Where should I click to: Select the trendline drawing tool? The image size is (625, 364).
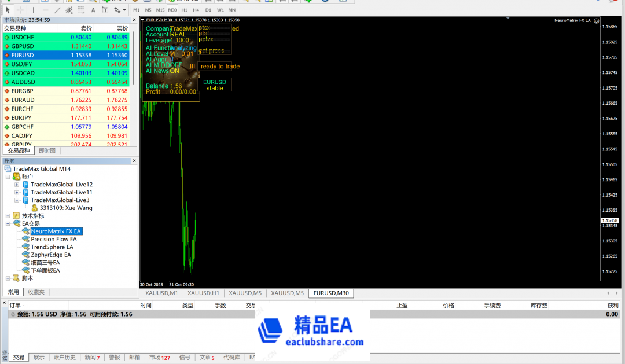pos(57,10)
